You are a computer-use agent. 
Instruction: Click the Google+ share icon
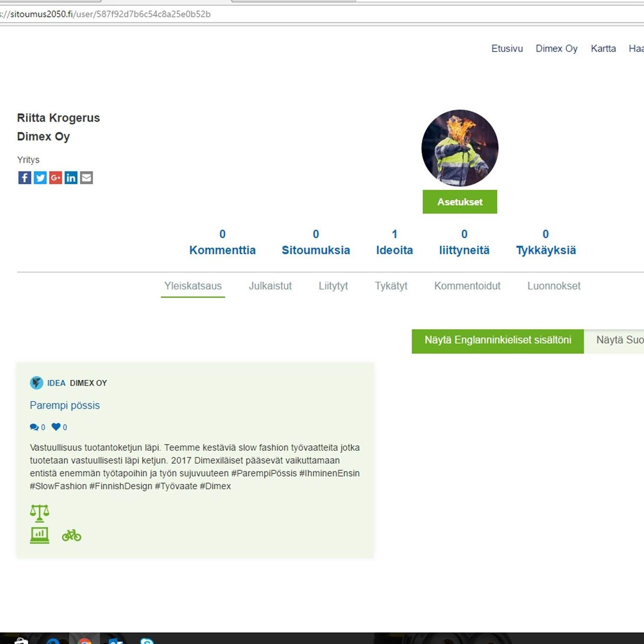pos(55,177)
